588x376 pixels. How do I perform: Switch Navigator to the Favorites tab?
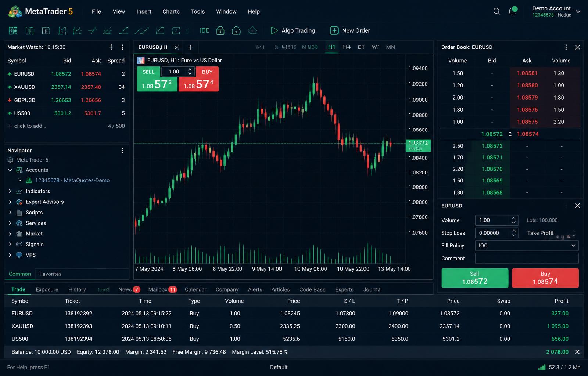point(50,274)
